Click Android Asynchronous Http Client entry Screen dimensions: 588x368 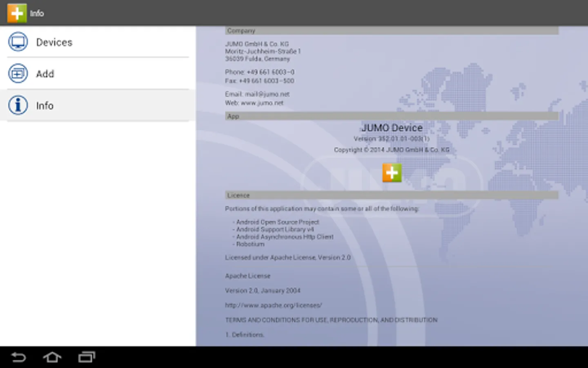pos(285,237)
